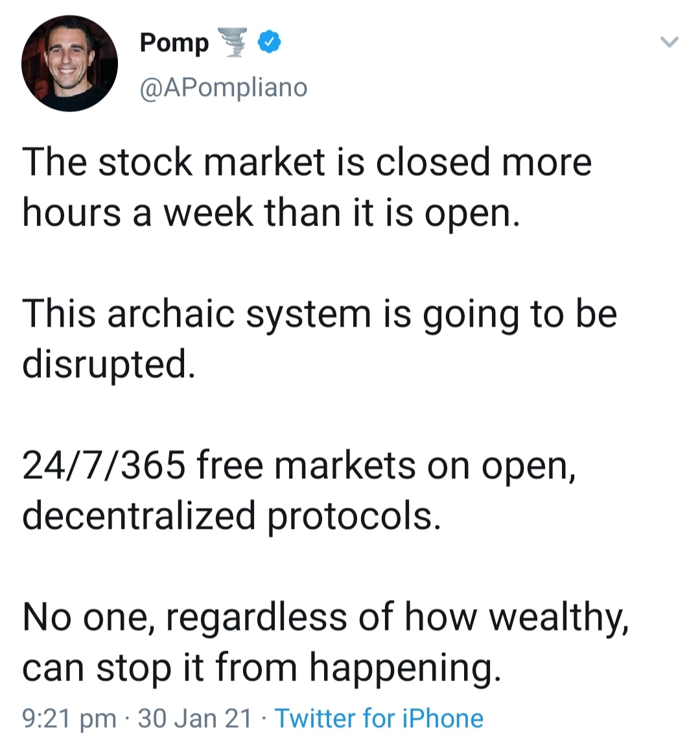Click the line 'hours a week than it is open.'
Image resolution: width=700 pixels, height=755 pixels.
(271, 213)
